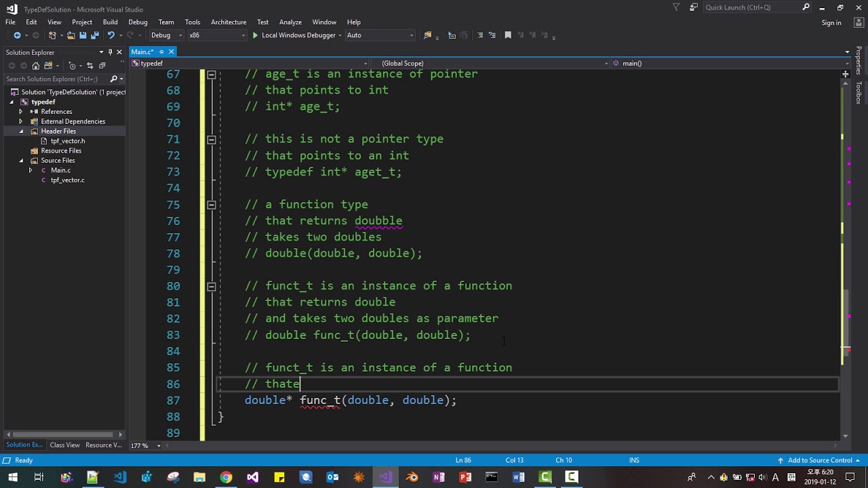Open the Architecture menu
This screenshot has width=868, height=488.
point(229,22)
